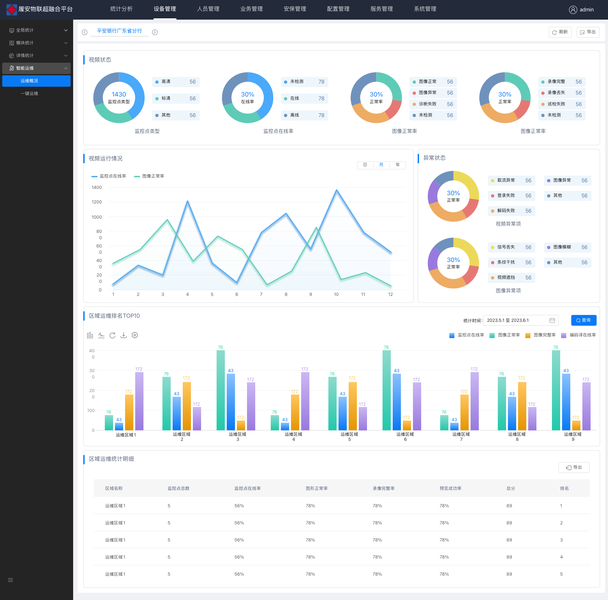The width and height of the screenshot is (608, 600).
Task: Click the download icon in TOP10 chart toolbar
Action: [124, 335]
